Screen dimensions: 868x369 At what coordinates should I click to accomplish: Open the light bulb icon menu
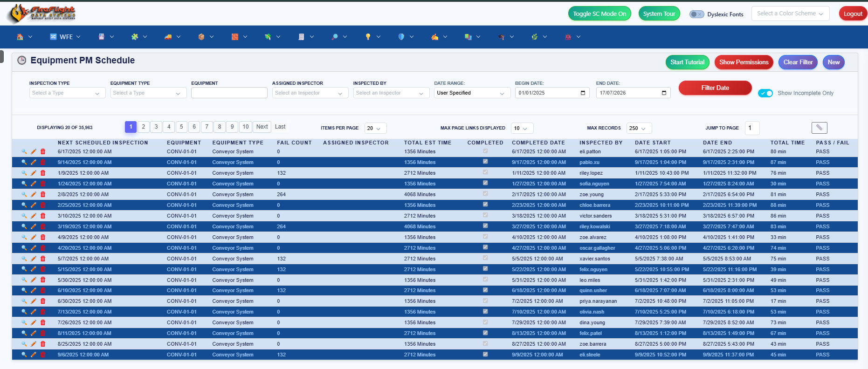tap(372, 37)
